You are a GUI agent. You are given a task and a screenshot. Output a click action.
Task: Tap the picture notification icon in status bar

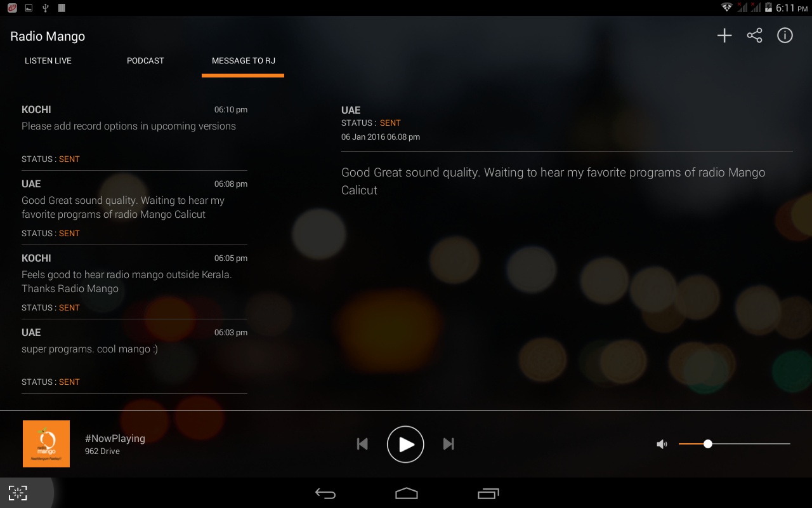(x=29, y=8)
